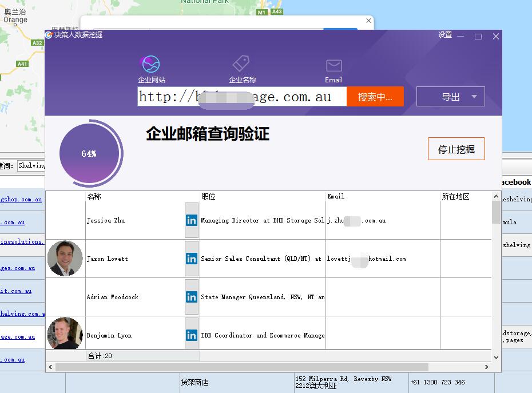Viewport: 532px width, 393px height.
Task: Click the results table scroll-down arrow
Action: tap(496, 357)
